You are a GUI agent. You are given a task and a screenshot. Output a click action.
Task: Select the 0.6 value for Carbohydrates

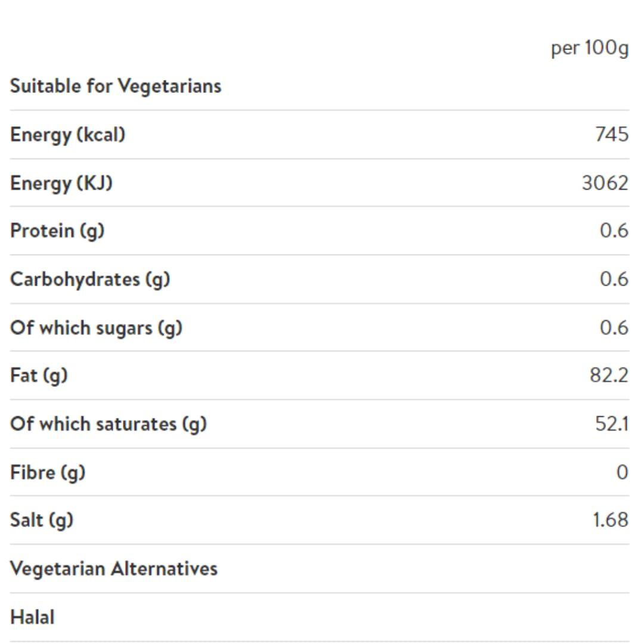click(x=614, y=279)
